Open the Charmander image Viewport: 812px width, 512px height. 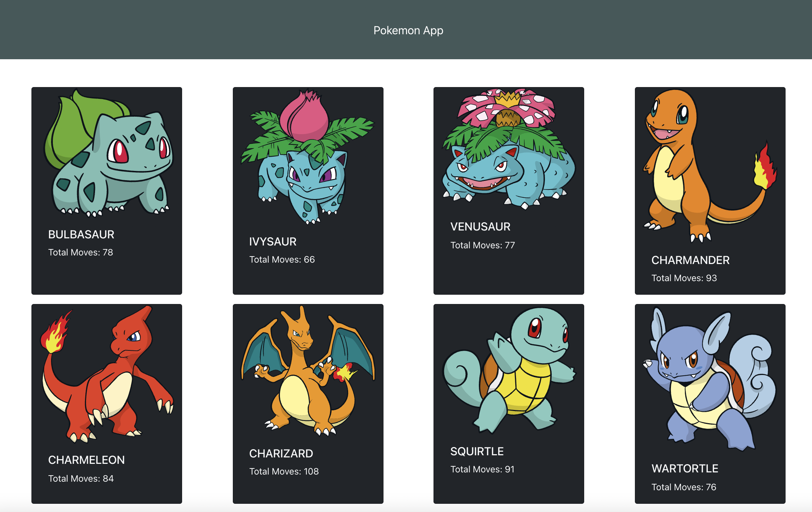pos(710,165)
